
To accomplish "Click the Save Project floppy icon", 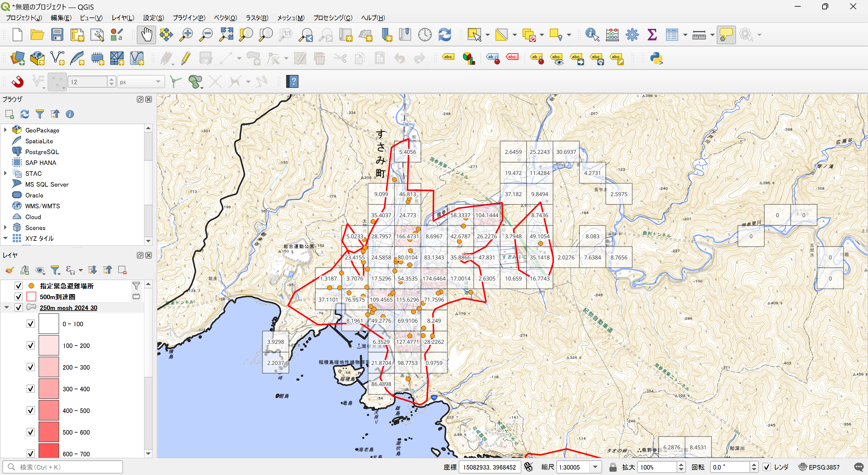I will tap(57, 35).
